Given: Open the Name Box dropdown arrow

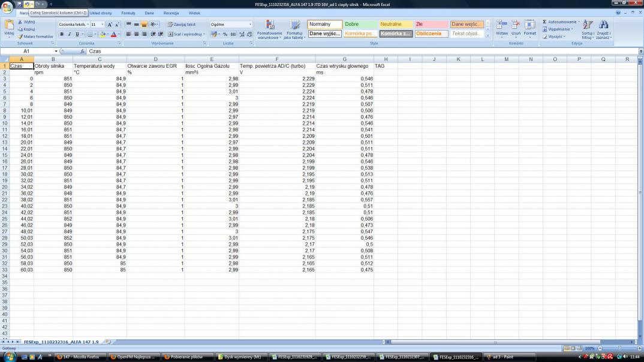Looking at the screenshot, I should [56, 52].
